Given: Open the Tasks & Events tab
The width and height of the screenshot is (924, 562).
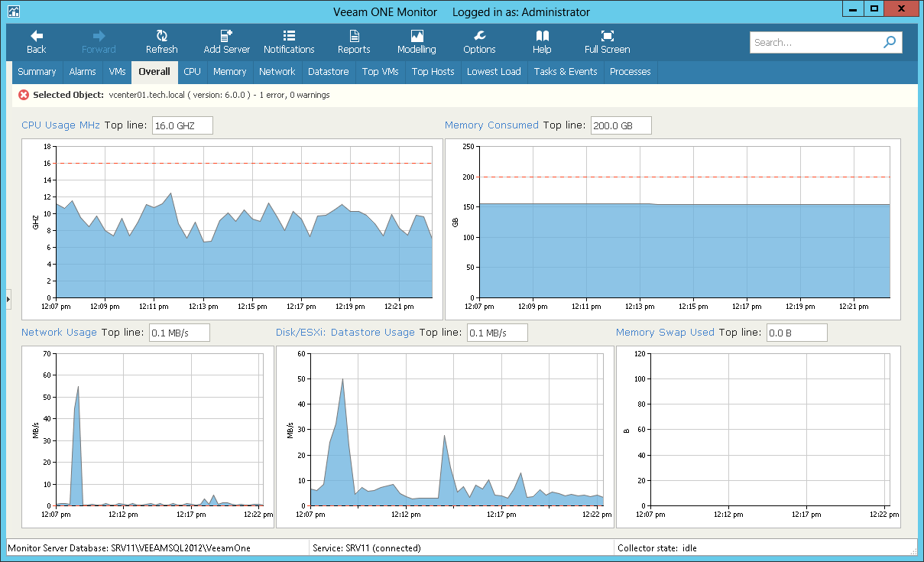Looking at the screenshot, I should [566, 72].
